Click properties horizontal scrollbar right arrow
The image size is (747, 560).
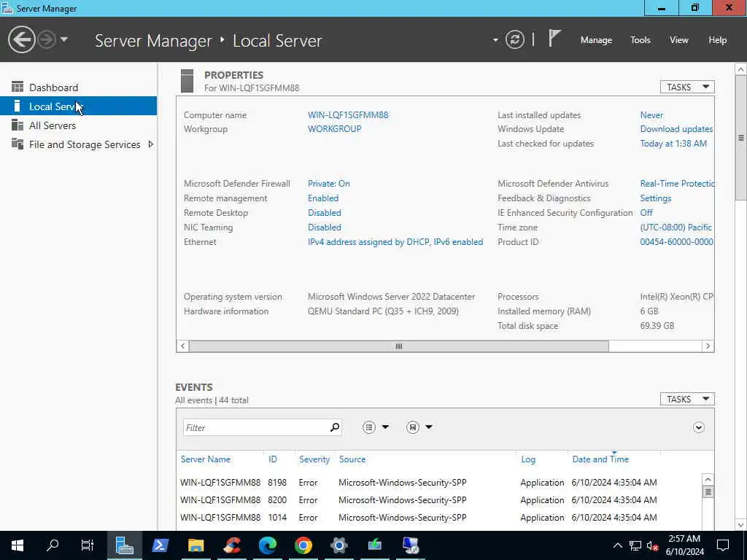pyautogui.click(x=708, y=346)
